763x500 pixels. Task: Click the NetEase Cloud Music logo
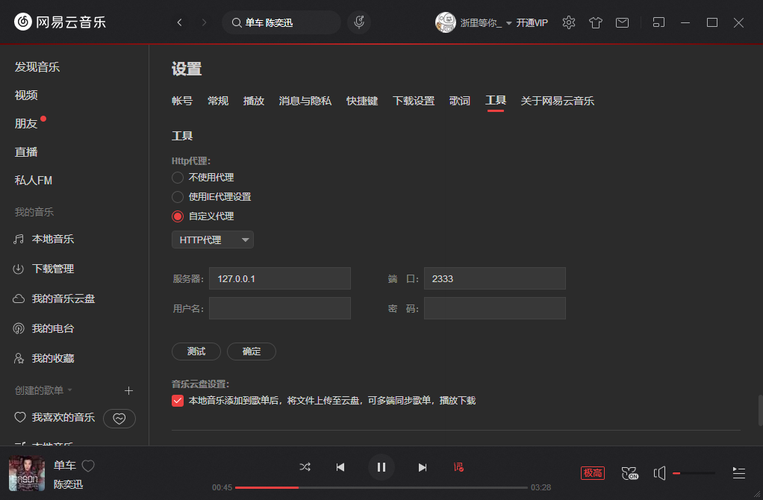click(59, 22)
